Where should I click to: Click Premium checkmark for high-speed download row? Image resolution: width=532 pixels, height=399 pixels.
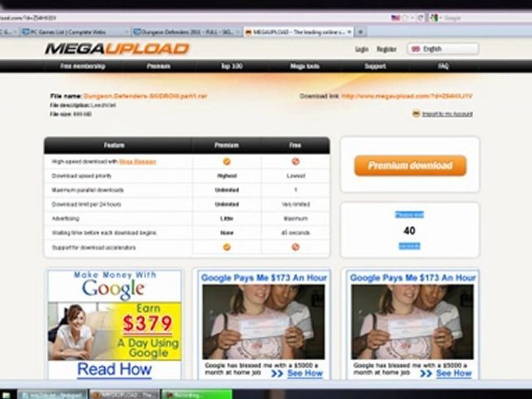(x=227, y=161)
